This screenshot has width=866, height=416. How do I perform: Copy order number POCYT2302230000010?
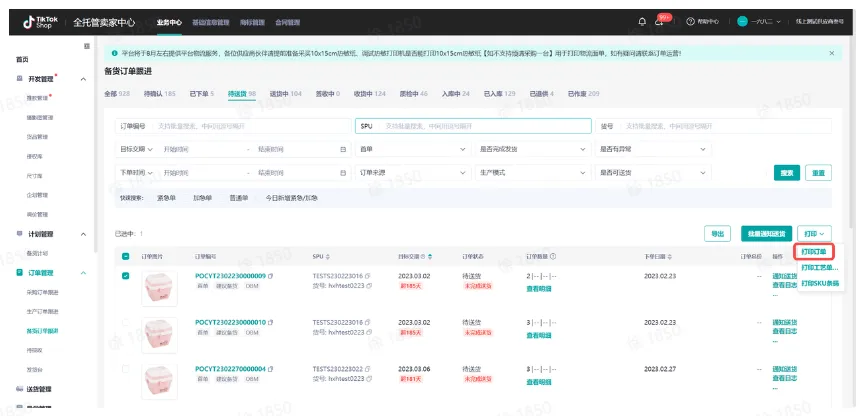tap(271, 322)
